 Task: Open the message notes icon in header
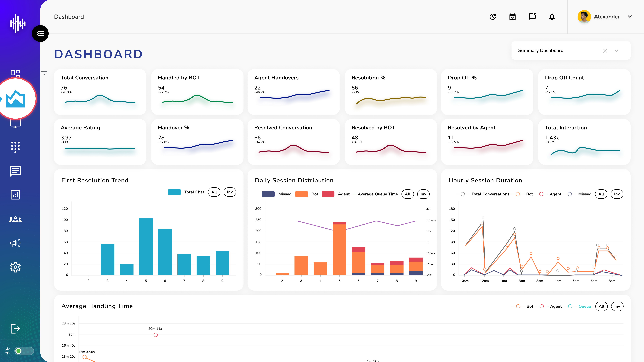pyautogui.click(x=532, y=17)
